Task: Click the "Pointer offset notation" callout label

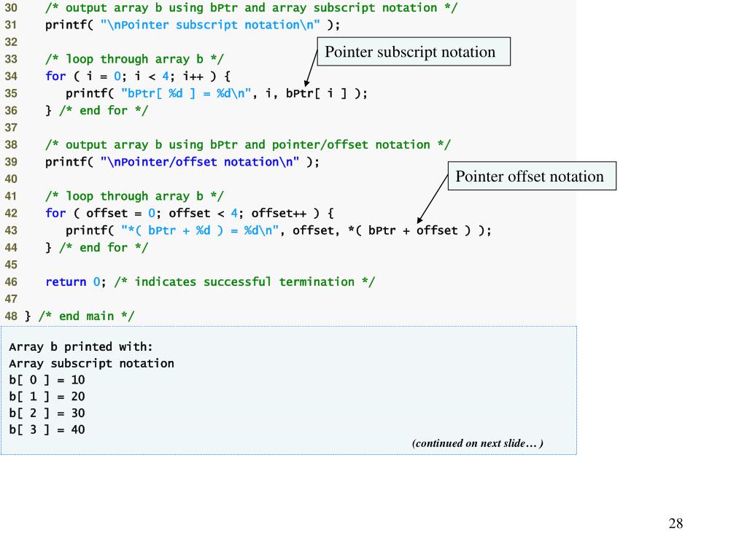Action: pyautogui.click(x=532, y=176)
